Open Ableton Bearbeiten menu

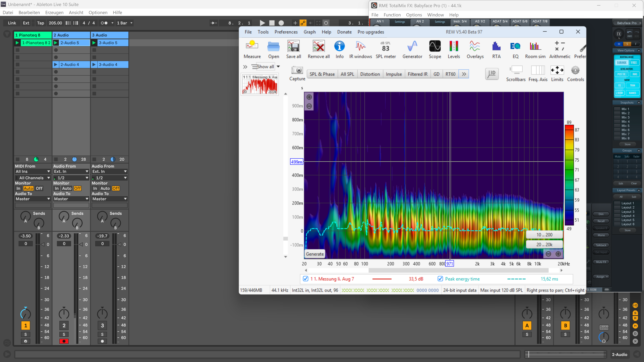click(x=29, y=13)
